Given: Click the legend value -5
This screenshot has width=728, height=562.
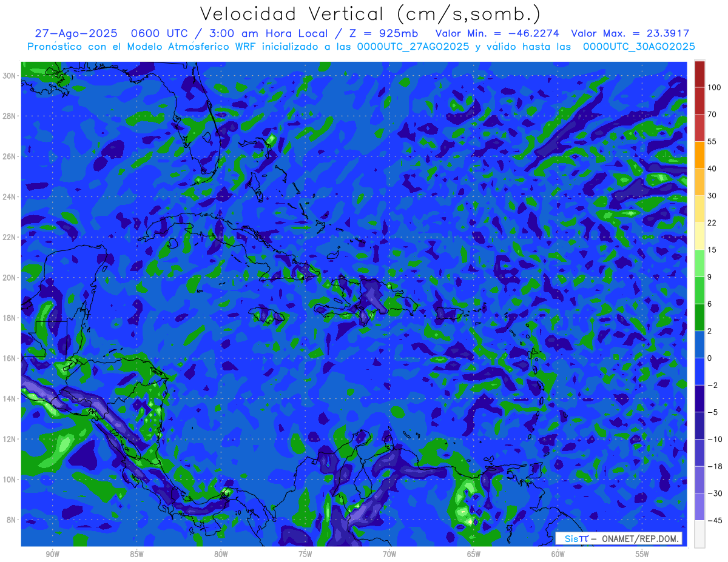Looking at the screenshot, I should [712, 412].
